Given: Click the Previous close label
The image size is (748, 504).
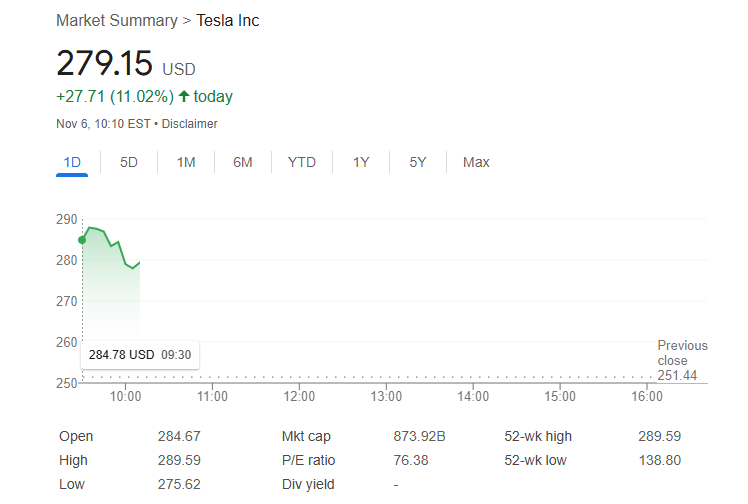Looking at the screenshot, I should [682, 352].
